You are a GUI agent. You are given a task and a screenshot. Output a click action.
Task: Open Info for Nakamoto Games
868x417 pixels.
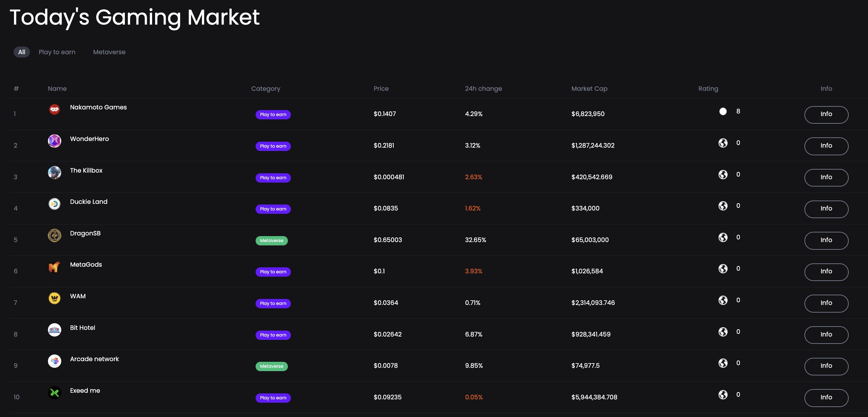(x=826, y=114)
